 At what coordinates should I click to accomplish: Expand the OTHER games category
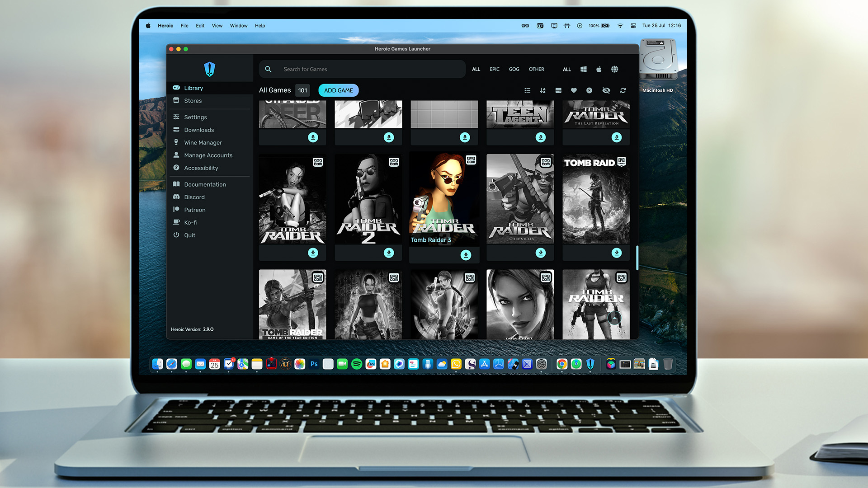pyautogui.click(x=537, y=69)
